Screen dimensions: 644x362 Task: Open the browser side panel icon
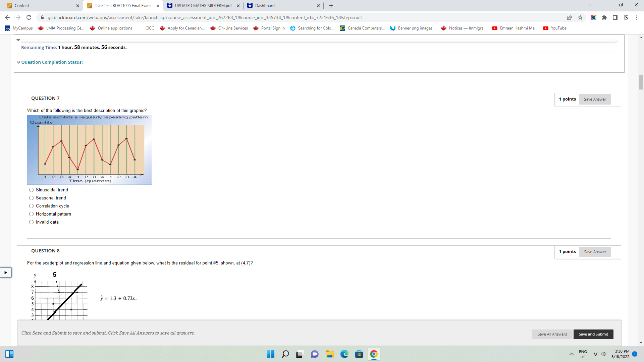[615, 17]
